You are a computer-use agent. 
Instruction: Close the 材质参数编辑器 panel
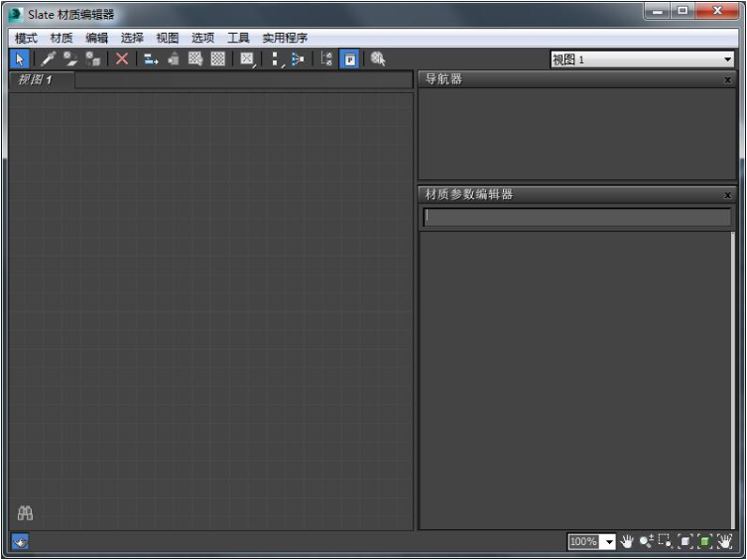pos(727,195)
